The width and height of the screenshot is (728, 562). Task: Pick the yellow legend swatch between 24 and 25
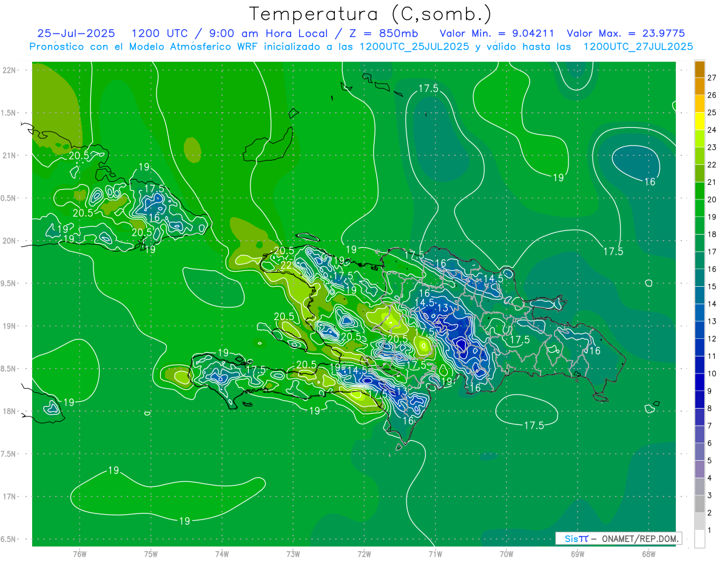[699, 121]
